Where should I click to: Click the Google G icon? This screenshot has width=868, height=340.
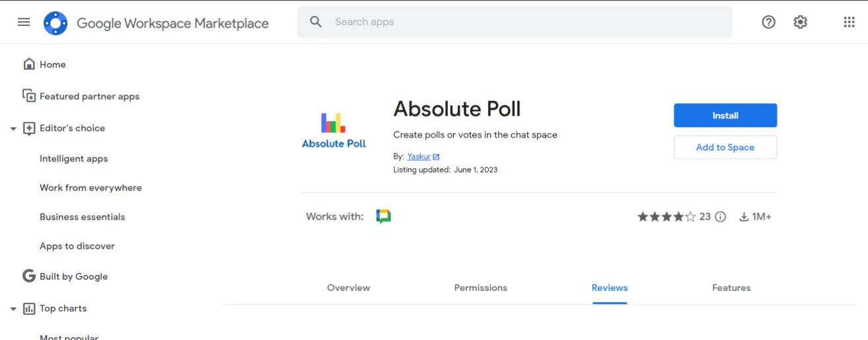point(29,276)
